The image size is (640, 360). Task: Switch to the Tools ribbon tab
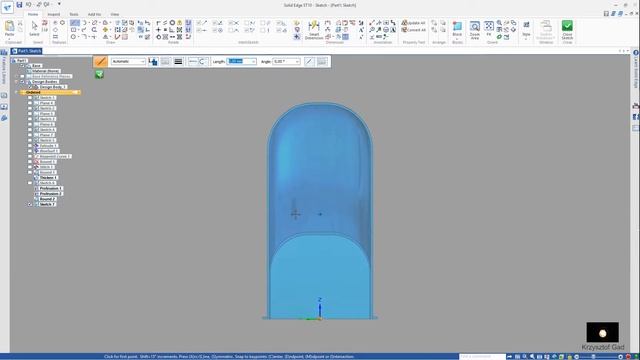tap(74, 14)
